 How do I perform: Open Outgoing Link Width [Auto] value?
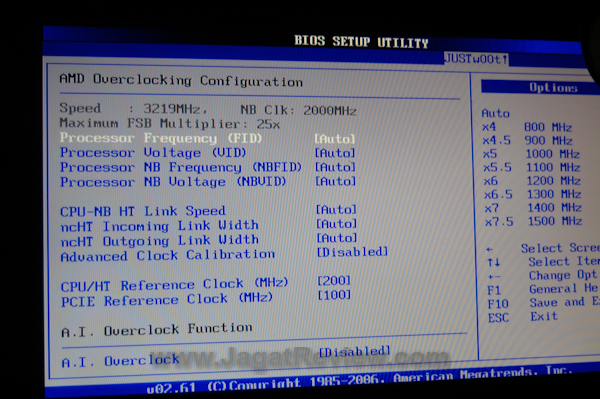click(x=337, y=238)
